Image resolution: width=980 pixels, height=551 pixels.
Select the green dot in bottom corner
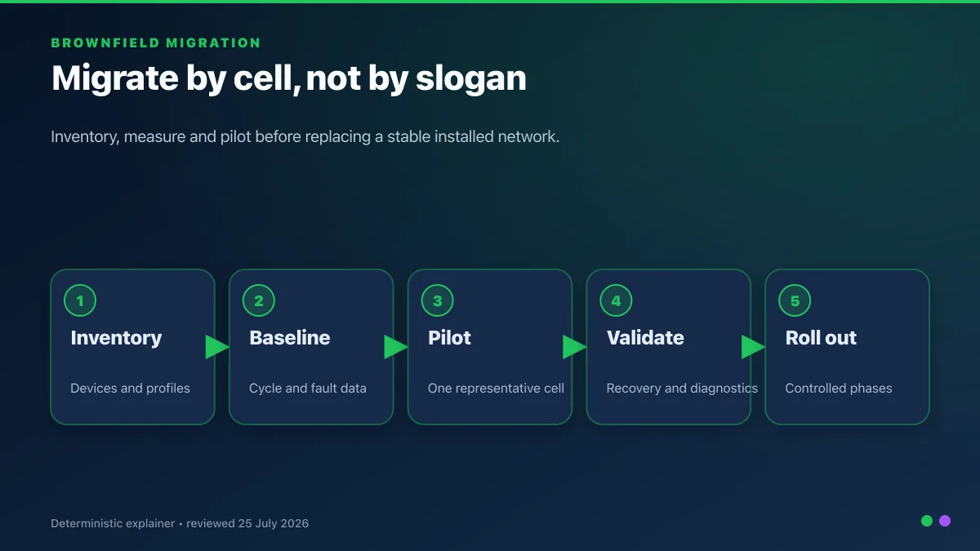927,521
